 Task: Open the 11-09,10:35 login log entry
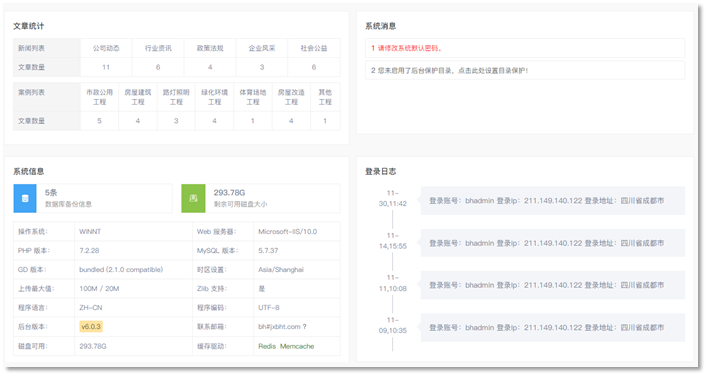tap(552, 327)
